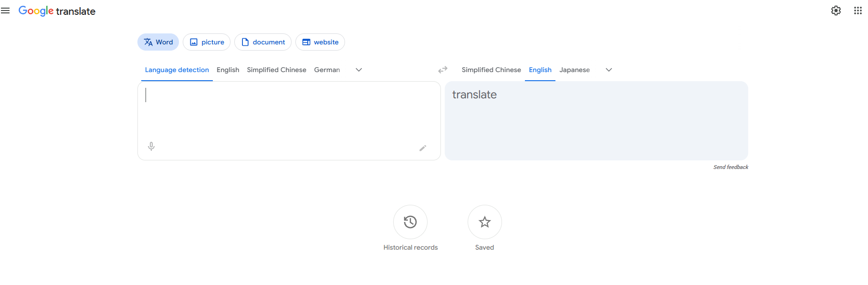Choose Simplified Chinese as source language
Screen dimensions: 868x285
[x=277, y=70]
